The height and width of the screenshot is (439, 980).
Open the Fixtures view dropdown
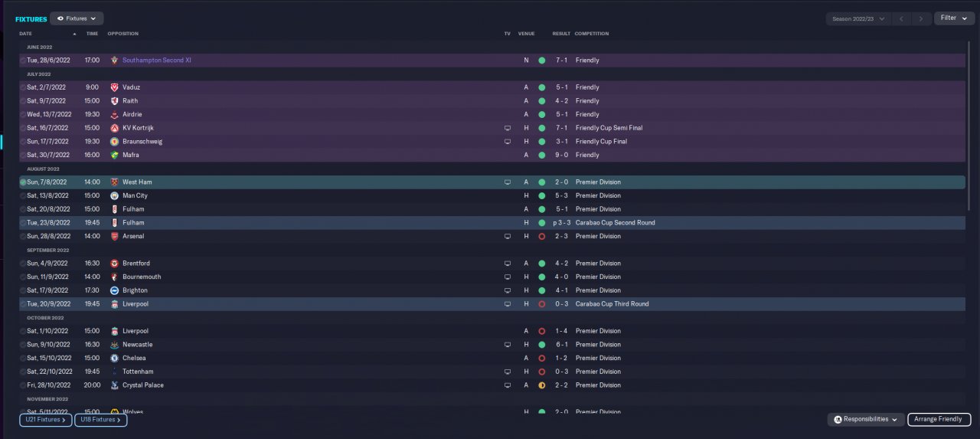[77, 18]
